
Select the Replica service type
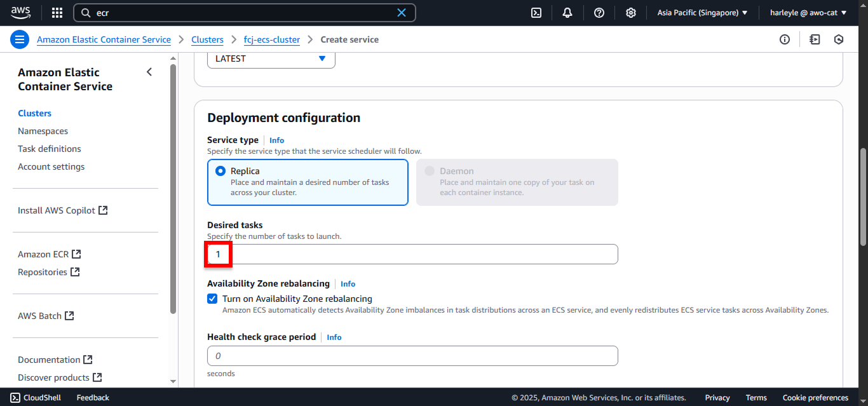pos(308,182)
